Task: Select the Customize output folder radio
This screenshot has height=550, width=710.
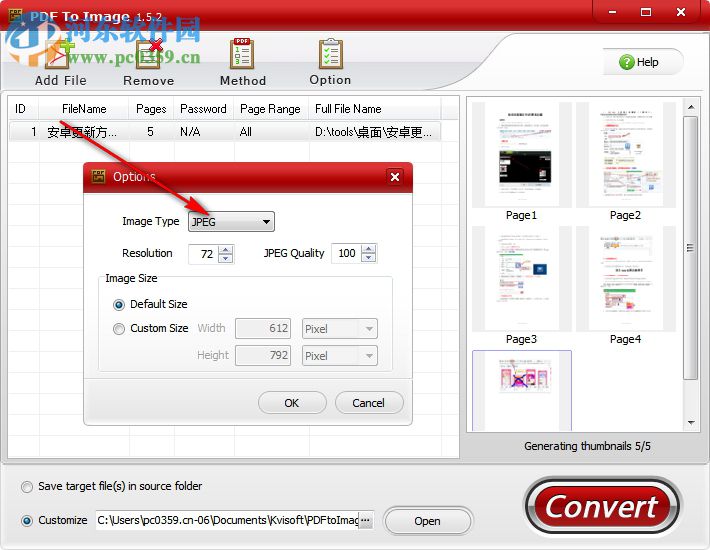Action: [x=27, y=521]
